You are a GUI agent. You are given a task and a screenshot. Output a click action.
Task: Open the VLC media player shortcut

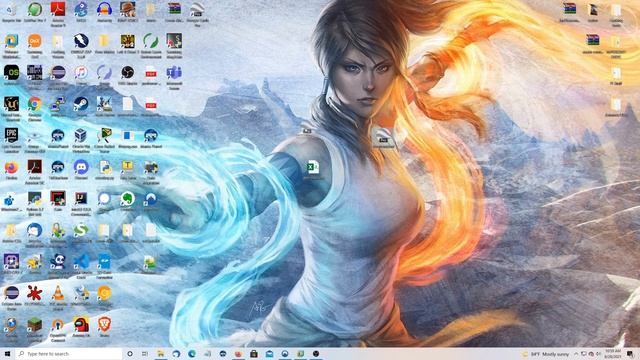coord(58,298)
